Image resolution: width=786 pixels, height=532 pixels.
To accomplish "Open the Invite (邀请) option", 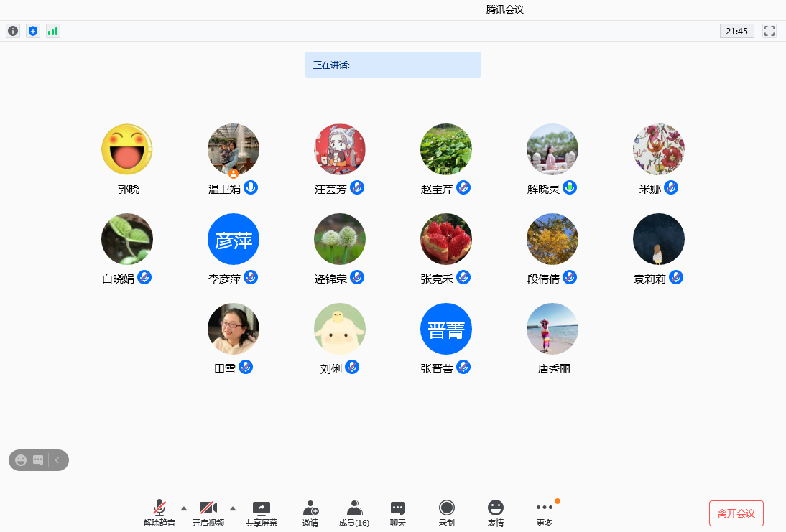I will point(310,513).
